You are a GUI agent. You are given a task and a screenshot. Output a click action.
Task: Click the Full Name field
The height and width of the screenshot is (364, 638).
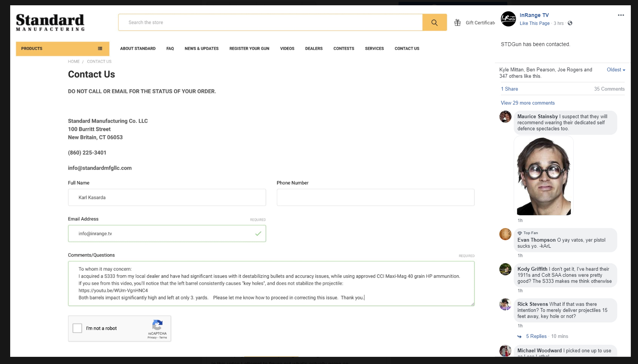167,197
